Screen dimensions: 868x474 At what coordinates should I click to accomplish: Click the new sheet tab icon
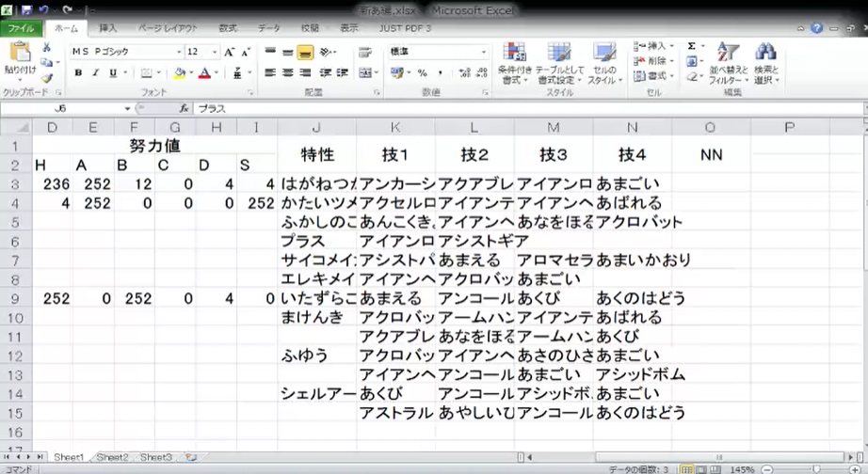[x=191, y=457]
